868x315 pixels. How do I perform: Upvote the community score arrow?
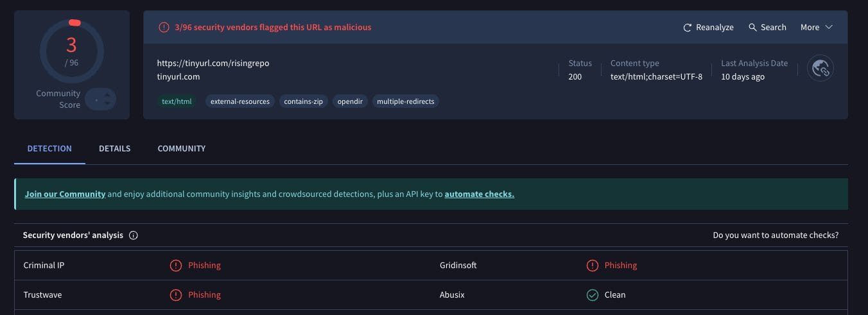107,95
